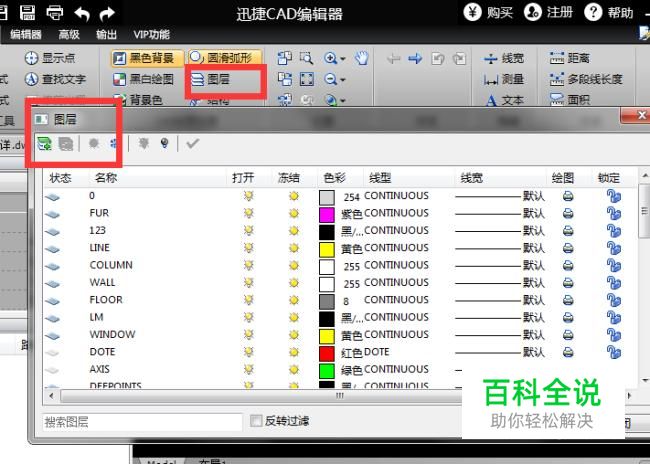Click the checkmark set-current icon
The image size is (650, 464).
pos(192,143)
